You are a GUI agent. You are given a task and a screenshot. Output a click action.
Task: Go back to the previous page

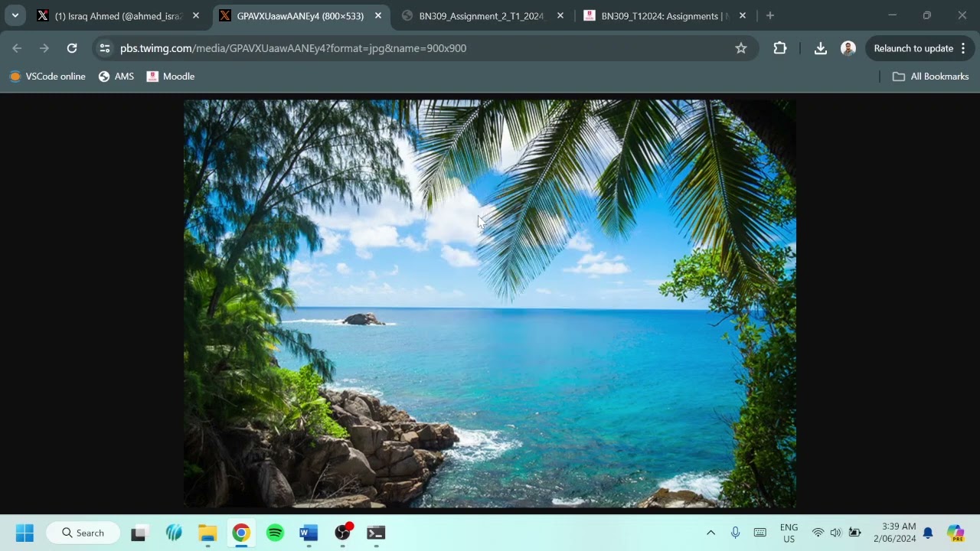[x=17, y=48]
